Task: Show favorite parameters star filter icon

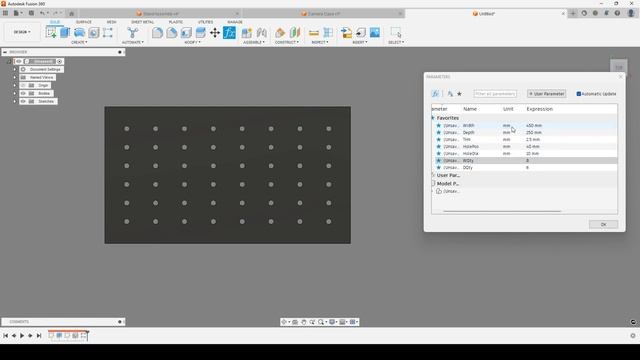Action: 459,94
